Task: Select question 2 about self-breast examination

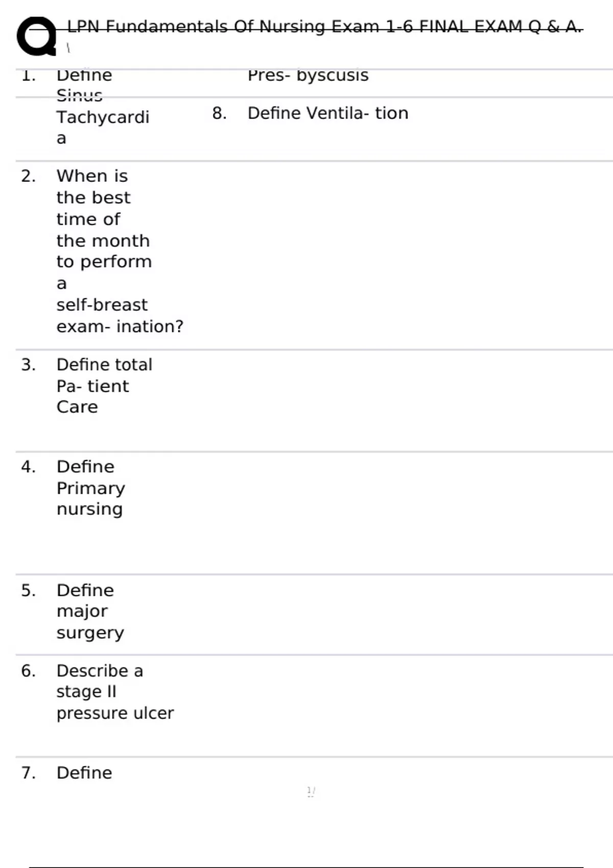Action: (120, 251)
